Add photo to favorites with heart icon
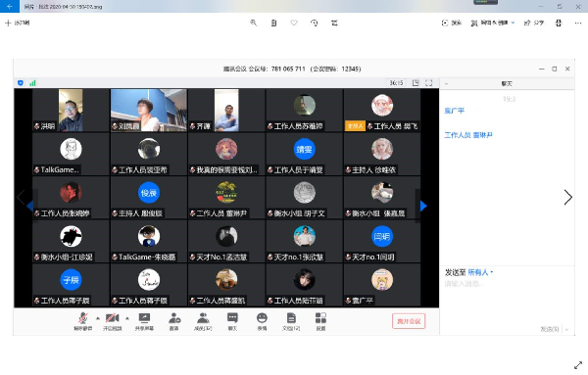Image resolution: width=588 pixels, height=375 pixels. click(294, 23)
